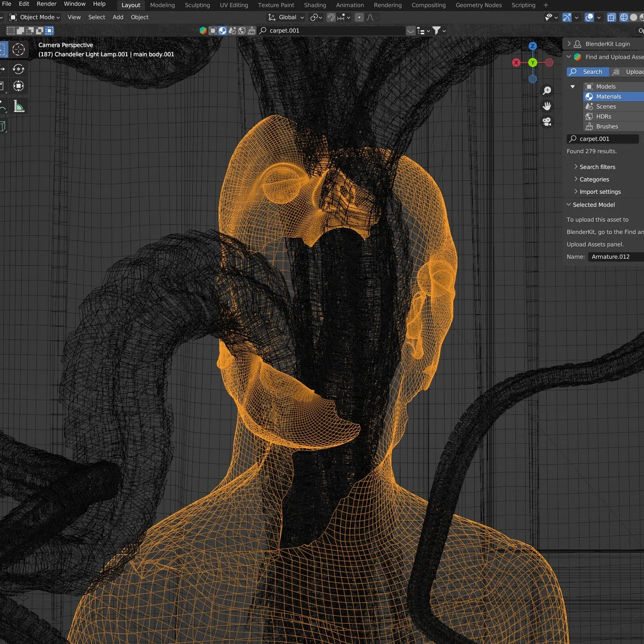This screenshot has width=644, height=644.
Task: Switch to wireframe viewport shading
Action: tap(624, 17)
